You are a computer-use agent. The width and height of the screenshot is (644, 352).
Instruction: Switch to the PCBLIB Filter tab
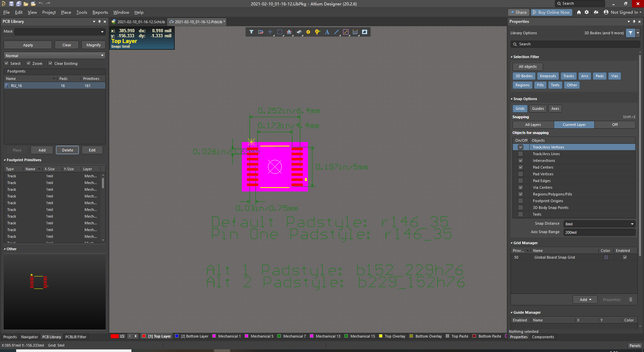click(76, 337)
